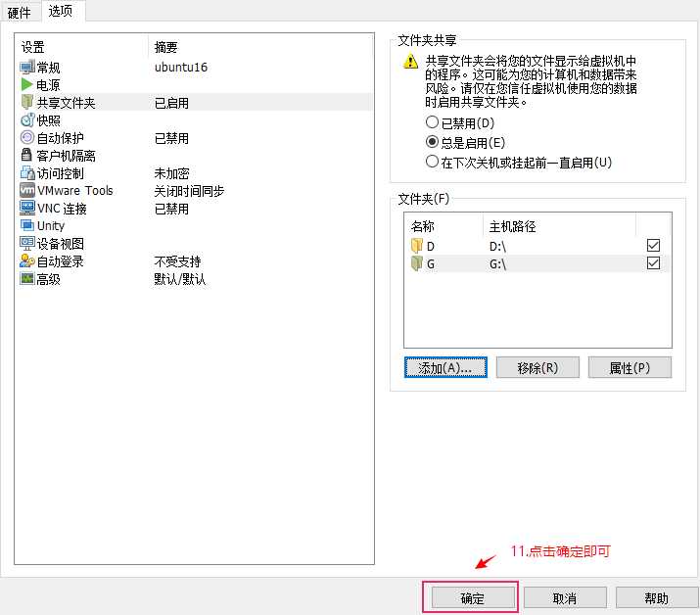Screen dimensions: 700x615
Task: Click the 默认/默认 summary value
Action: click(179, 279)
